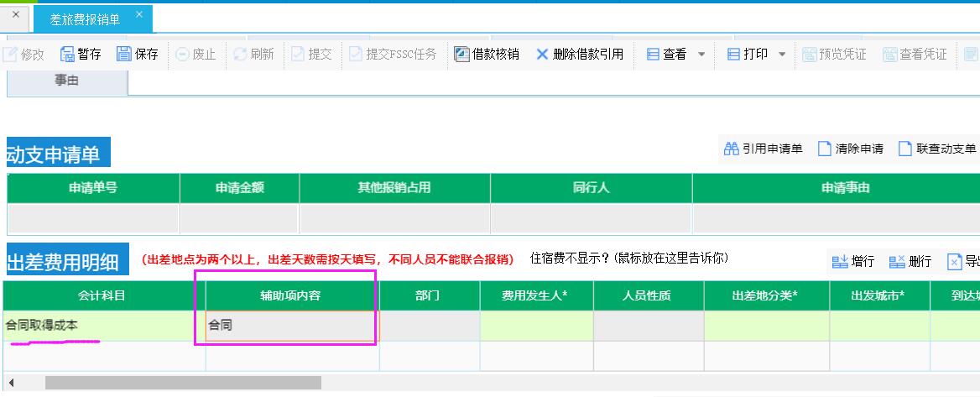Click the 合同取得成本 account cell
This screenshot has height=397, width=980.
pos(103,326)
